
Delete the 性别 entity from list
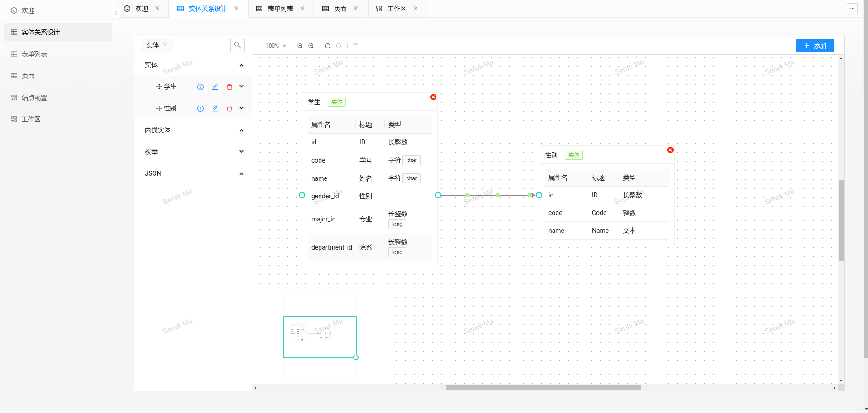(x=229, y=109)
